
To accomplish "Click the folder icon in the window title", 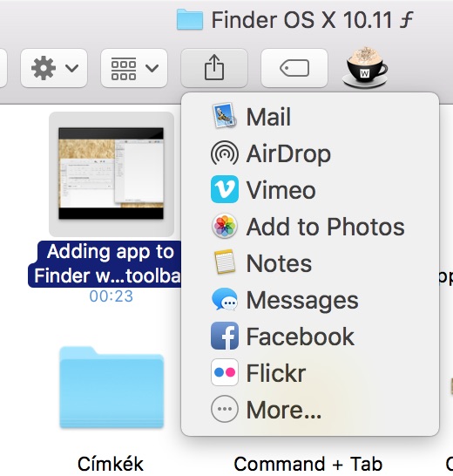I will (190, 20).
